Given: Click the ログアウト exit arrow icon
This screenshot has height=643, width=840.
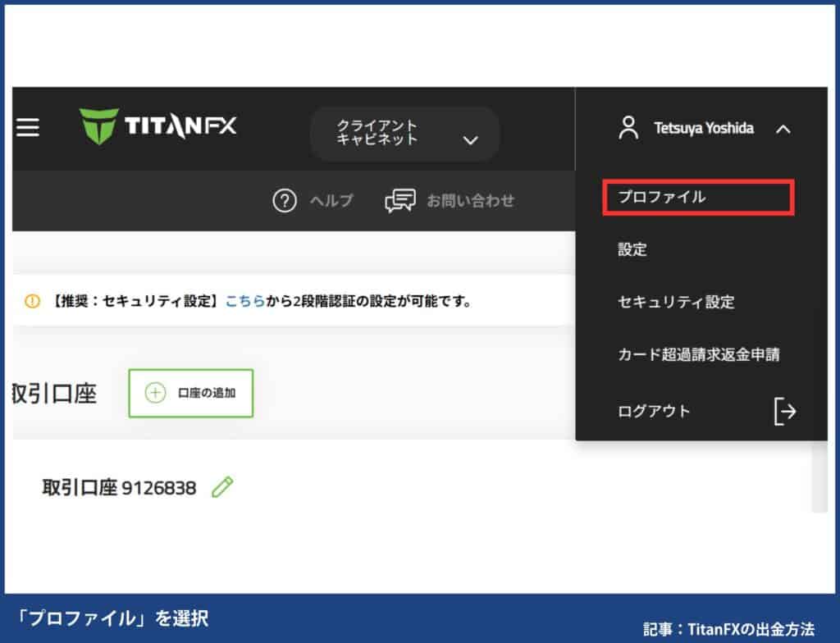Looking at the screenshot, I should pyautogui.click(x=785, y=412).
